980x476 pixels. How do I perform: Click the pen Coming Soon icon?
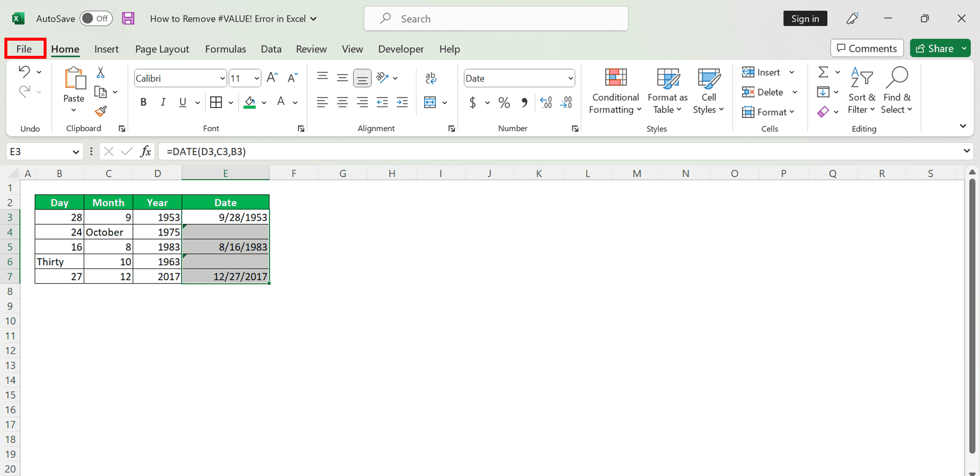tap(853, 19)
